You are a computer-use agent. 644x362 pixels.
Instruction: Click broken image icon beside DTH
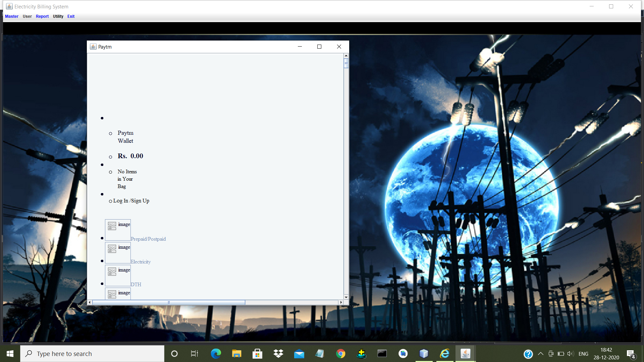pos(112,271)
